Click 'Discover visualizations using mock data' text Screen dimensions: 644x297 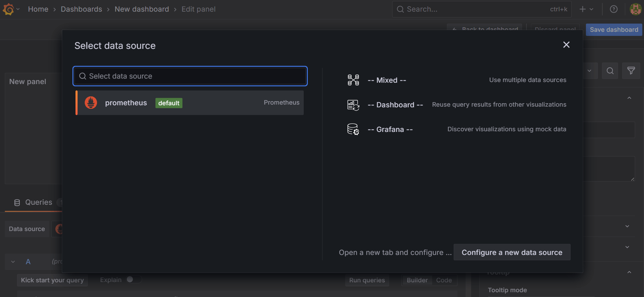point(507,129)
